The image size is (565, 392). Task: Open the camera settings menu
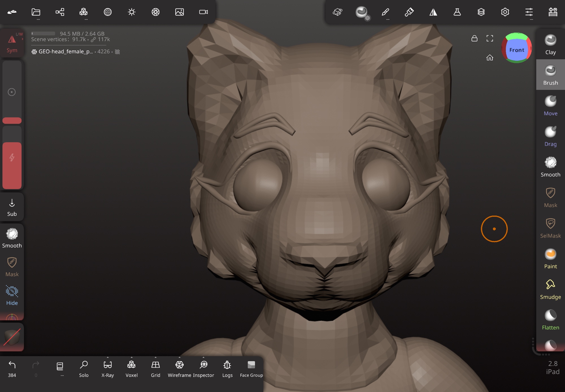[203, 12]
